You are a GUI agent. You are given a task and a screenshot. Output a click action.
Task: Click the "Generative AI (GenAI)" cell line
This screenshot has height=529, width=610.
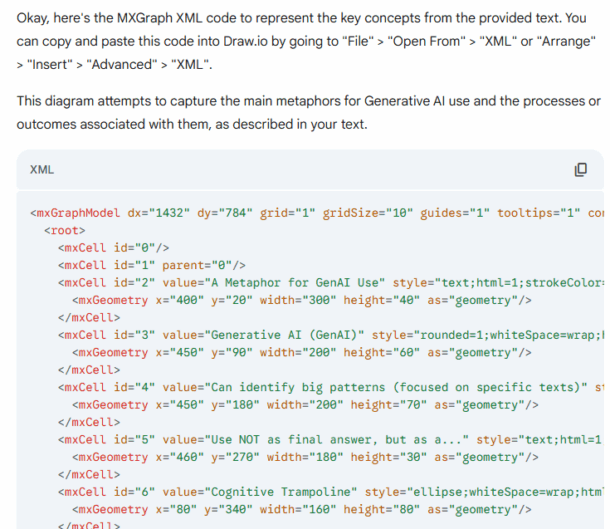point(331,335)
